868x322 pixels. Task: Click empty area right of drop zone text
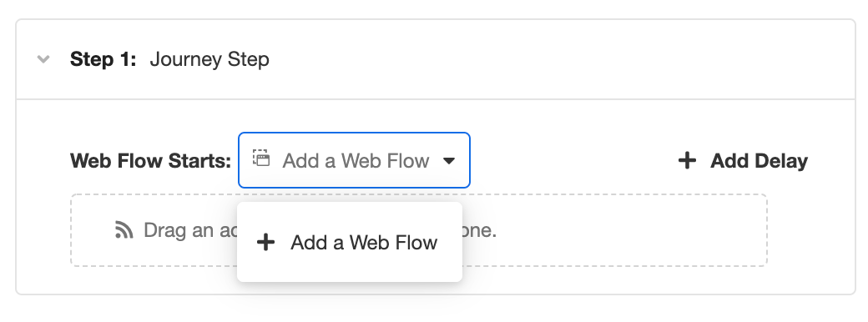[x=631, y=230]
